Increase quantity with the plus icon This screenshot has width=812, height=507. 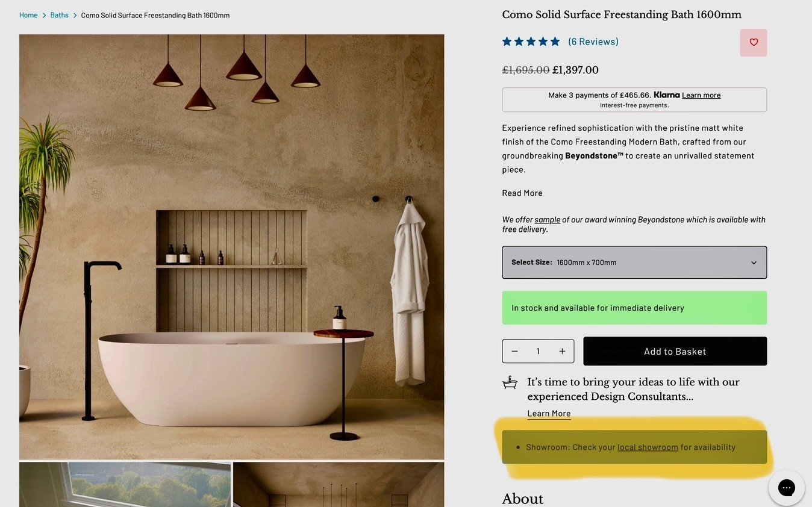click(x=562, y=351)
